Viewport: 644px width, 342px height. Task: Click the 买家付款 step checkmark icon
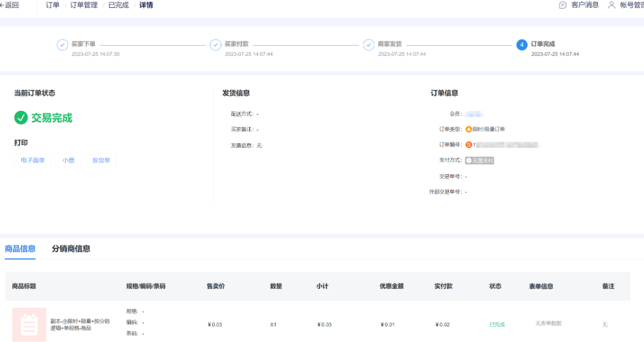coord(215,45)
